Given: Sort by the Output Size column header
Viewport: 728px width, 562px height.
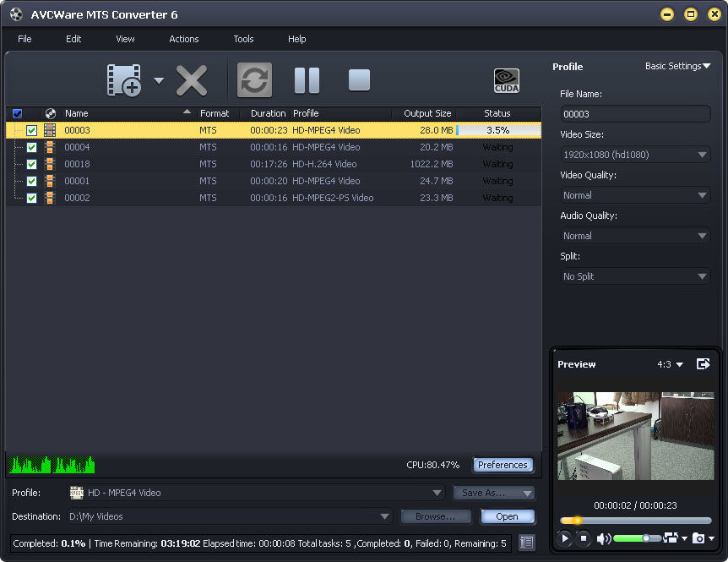Looking at the screenshot, I should pos(427,113).
